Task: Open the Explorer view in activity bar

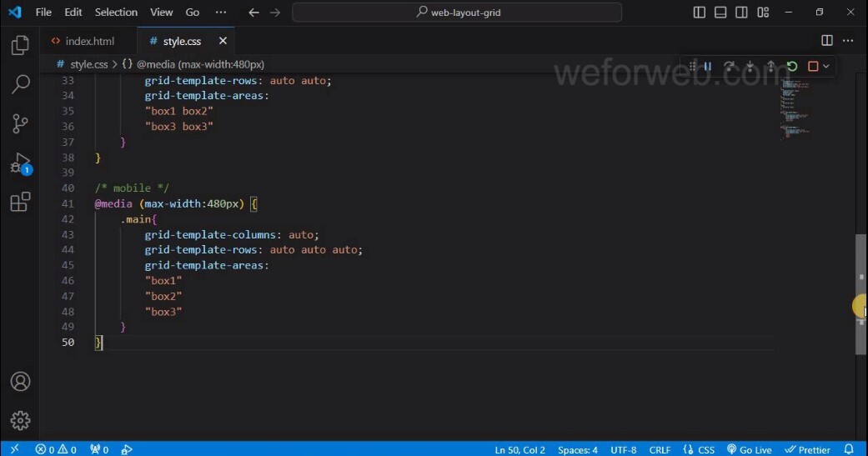Action: (x=20, y=45)
